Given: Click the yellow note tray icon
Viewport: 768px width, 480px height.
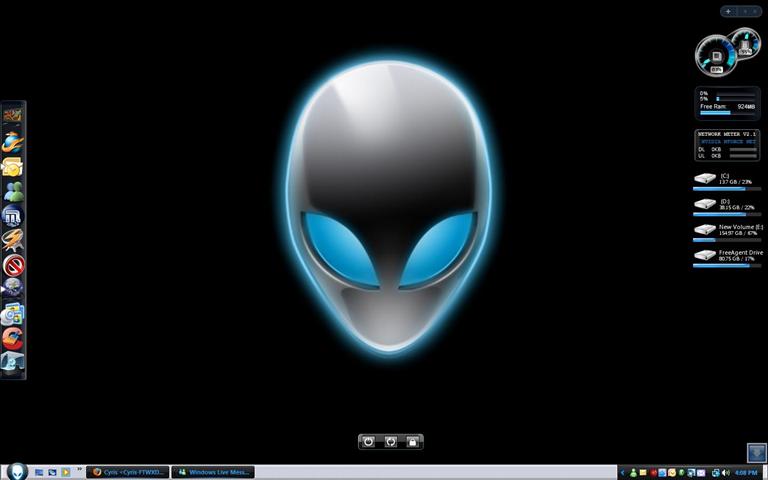Looking at the screenshot, I should click(x=643, y=473).
